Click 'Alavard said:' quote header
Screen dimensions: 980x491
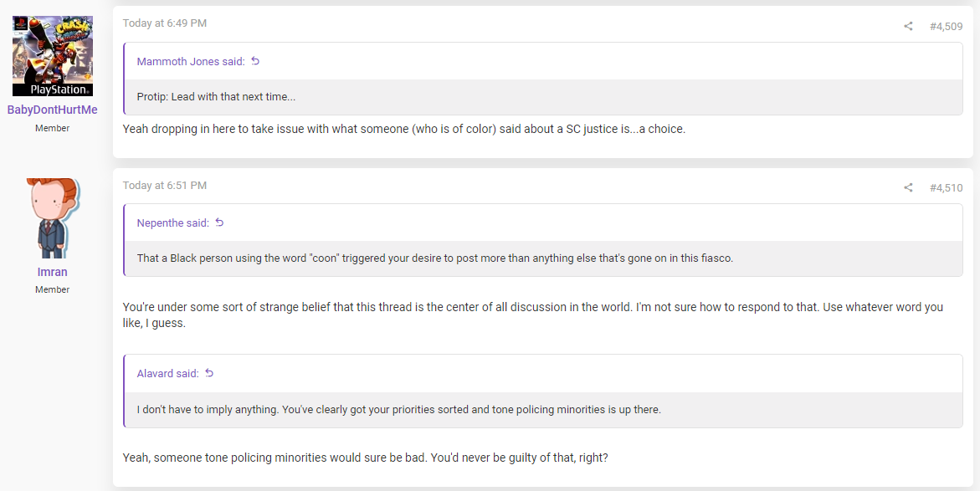click(167, 374)
